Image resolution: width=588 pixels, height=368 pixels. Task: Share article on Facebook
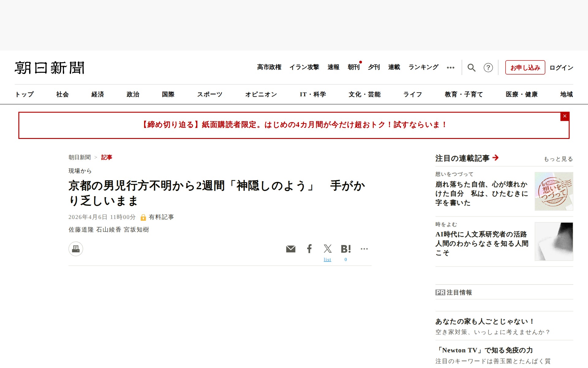tap(309, 249)
